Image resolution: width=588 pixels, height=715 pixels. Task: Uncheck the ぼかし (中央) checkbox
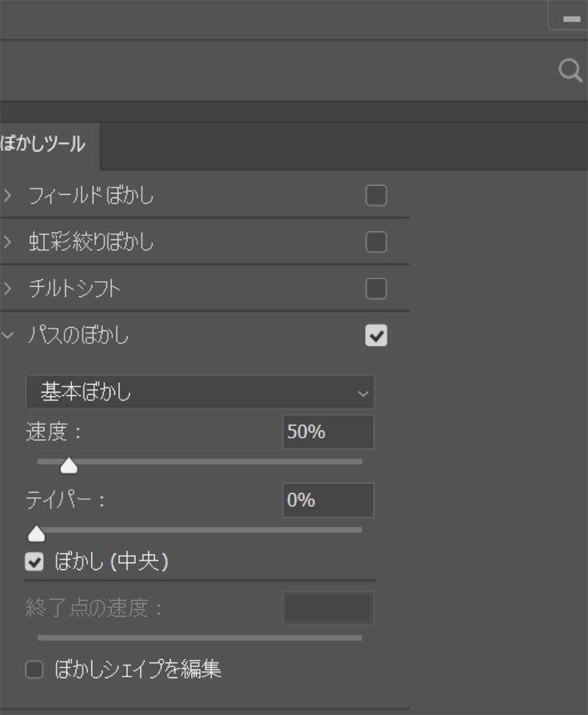(34, 562)
